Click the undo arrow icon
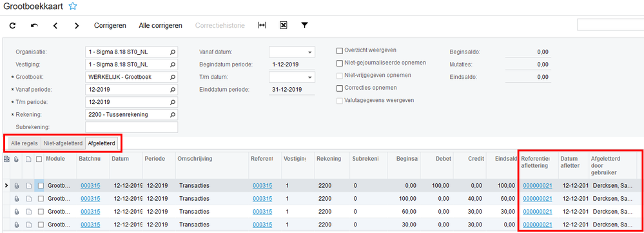The height and width of the screenshot is (233, 644). [34, 25]
